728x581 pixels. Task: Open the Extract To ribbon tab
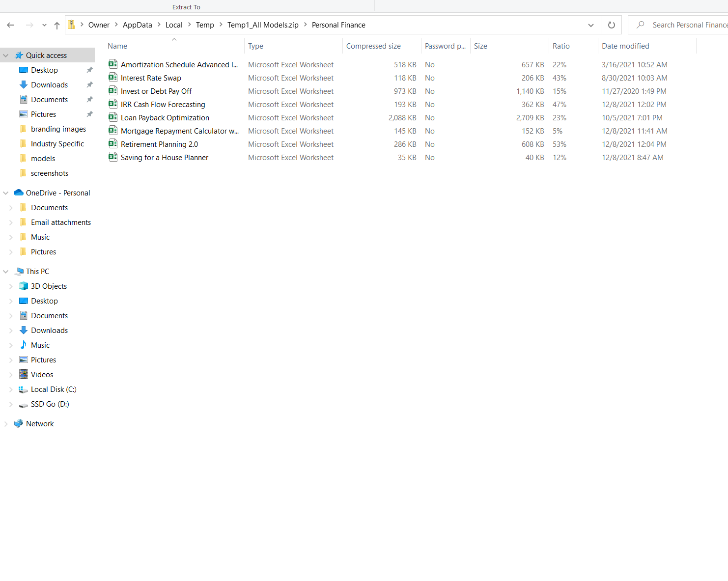[186, 7]
